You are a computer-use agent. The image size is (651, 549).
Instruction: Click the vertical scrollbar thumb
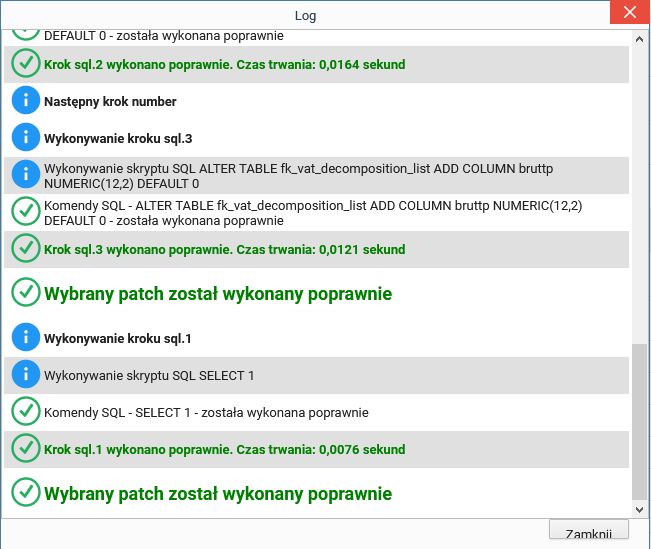[639, 422]
